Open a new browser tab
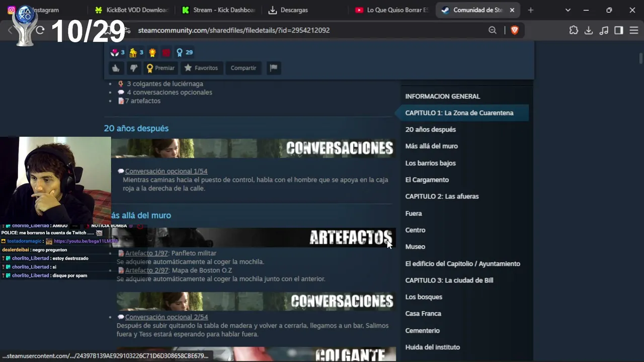Screen dimensions: 644x362 [530, 10]
